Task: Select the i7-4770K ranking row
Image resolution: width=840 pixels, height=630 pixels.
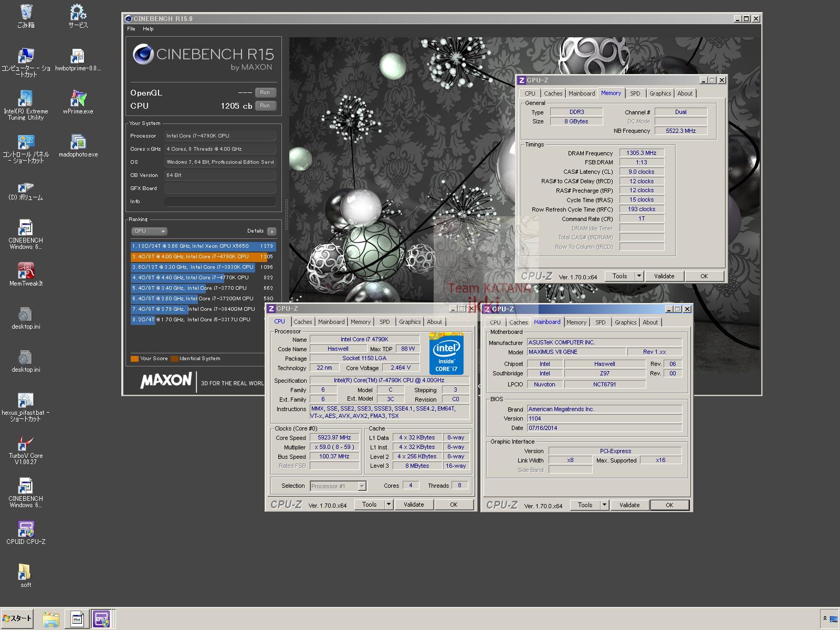Action: click(203, 278)
